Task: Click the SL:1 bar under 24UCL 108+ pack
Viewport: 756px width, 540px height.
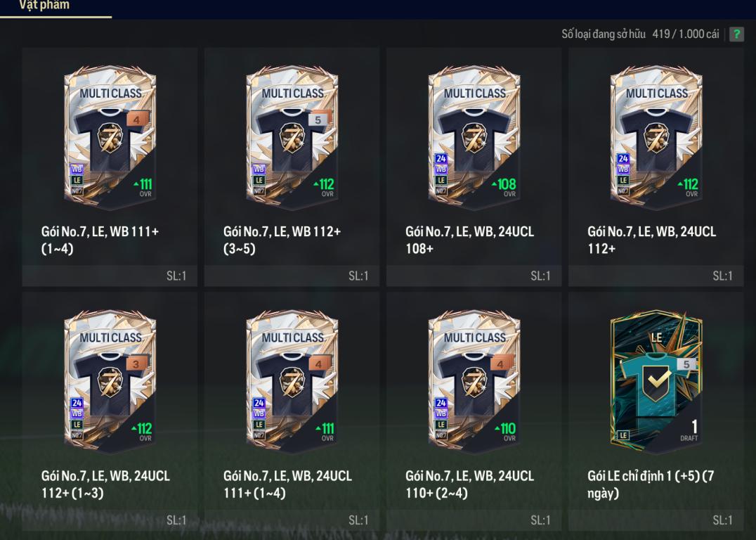Action: (x=474, y=276)
